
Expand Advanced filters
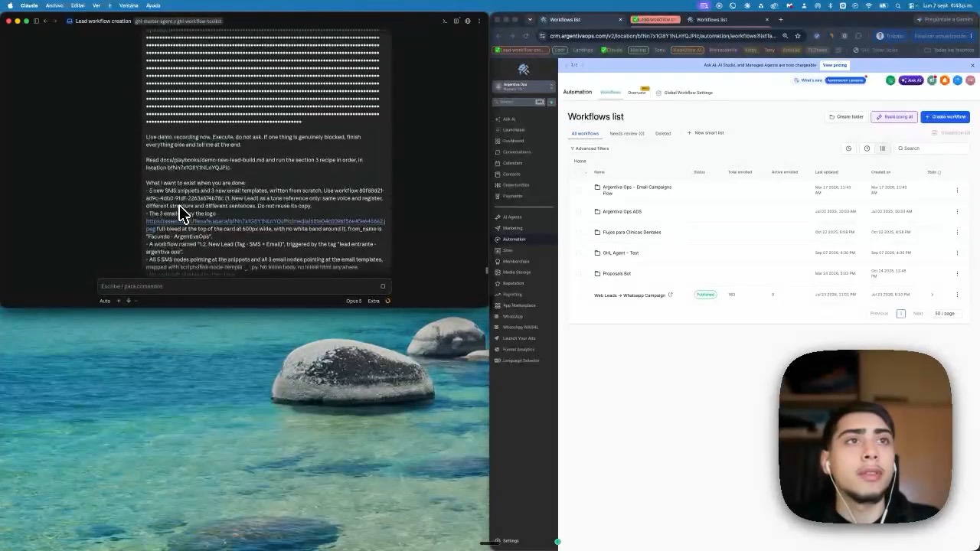coord(590,148)
